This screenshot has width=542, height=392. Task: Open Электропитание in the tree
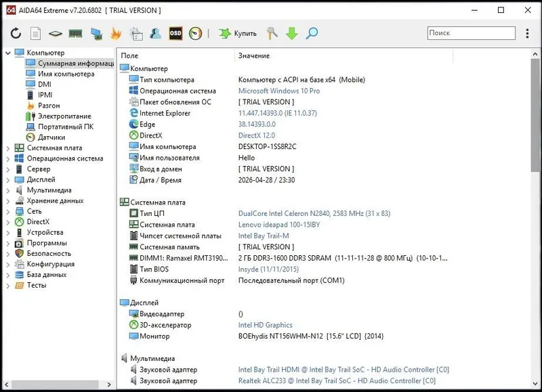(x=64, y=116)
